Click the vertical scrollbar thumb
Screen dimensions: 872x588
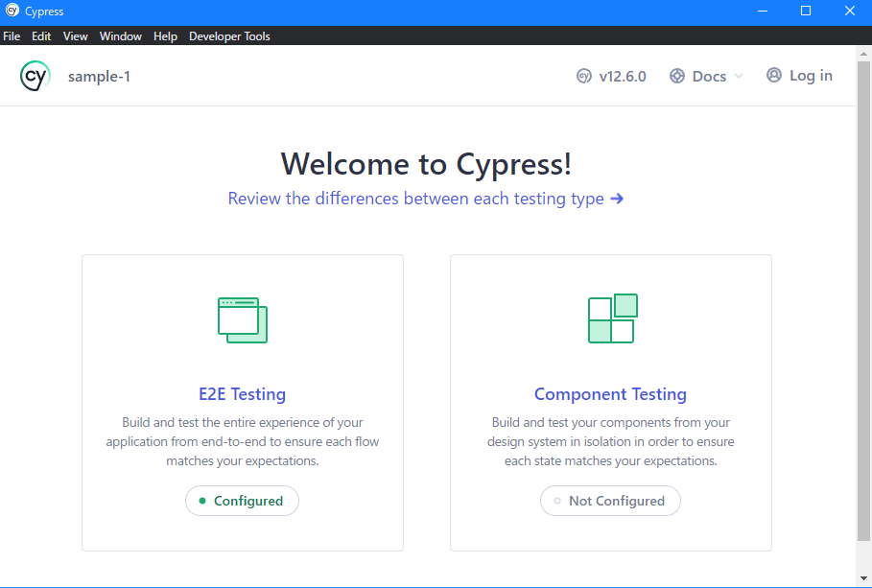(x=863, y=301)
